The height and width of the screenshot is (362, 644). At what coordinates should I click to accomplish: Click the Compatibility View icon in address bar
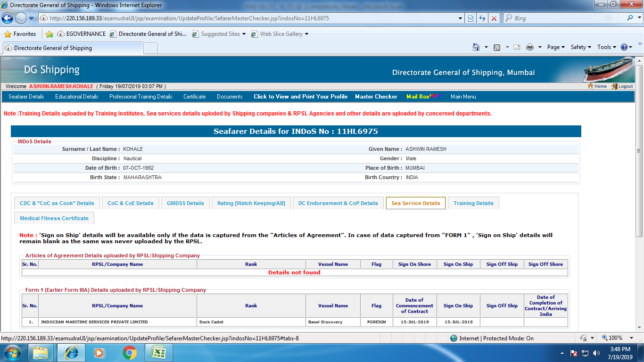[471, 18]
